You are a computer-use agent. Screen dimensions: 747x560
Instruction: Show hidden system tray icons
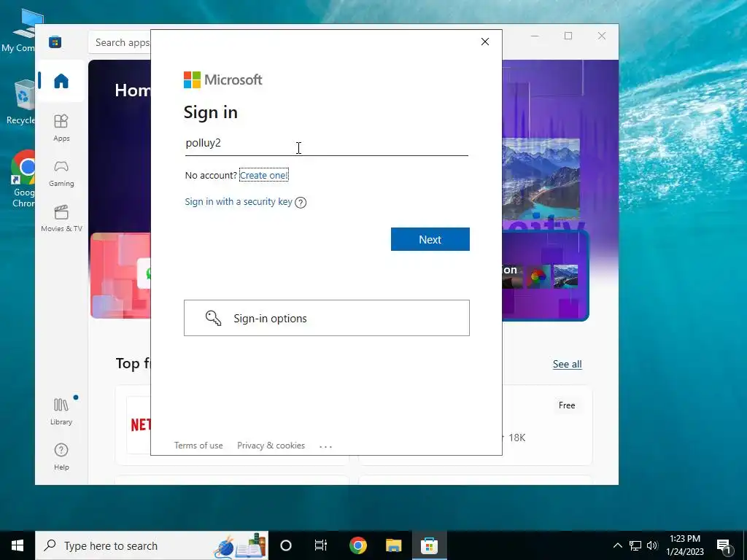pos(617,545)
